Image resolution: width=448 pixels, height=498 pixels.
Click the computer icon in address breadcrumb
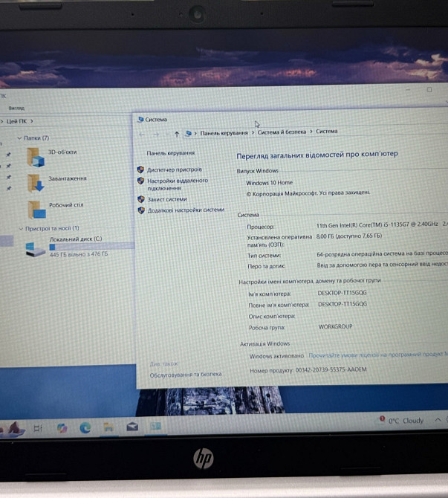point(188,133)
